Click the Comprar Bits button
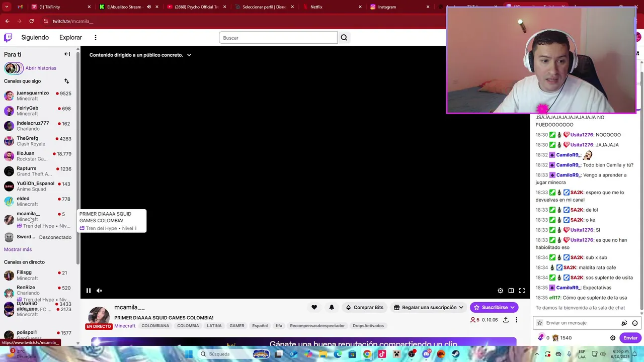Image resolution: width=644 pixels, height=362 pixels. 364,307
